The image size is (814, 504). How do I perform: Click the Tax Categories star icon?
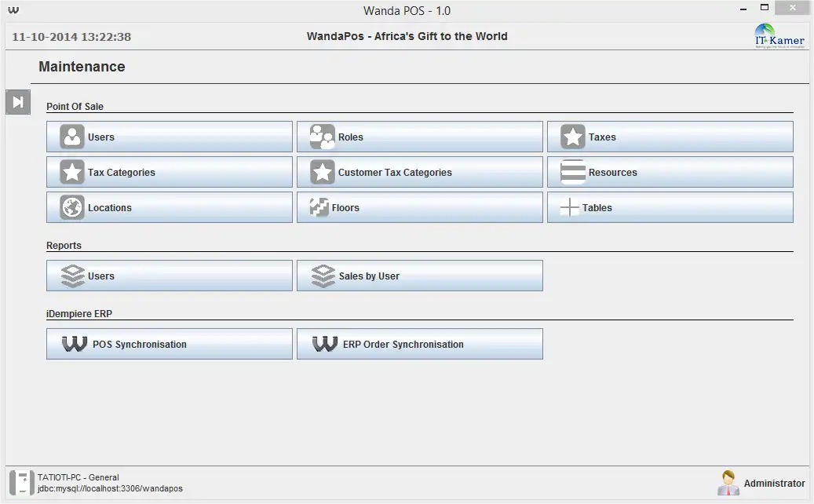coord(72,173)
